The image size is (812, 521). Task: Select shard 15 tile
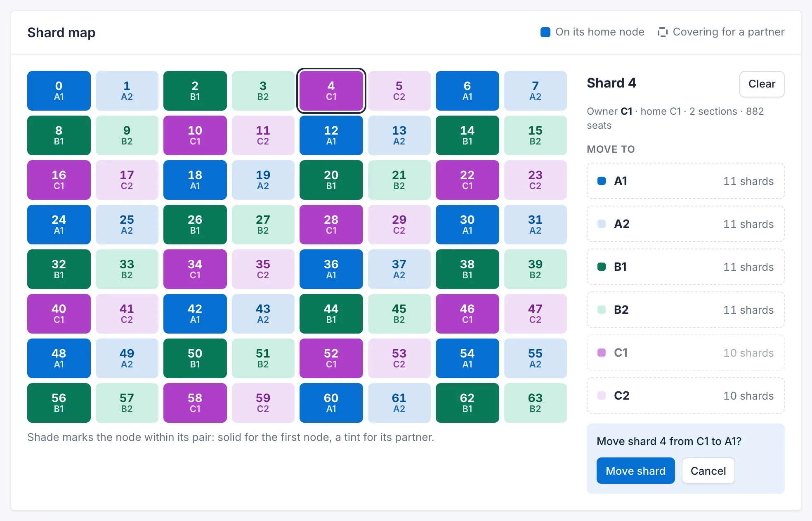(536, 135)
